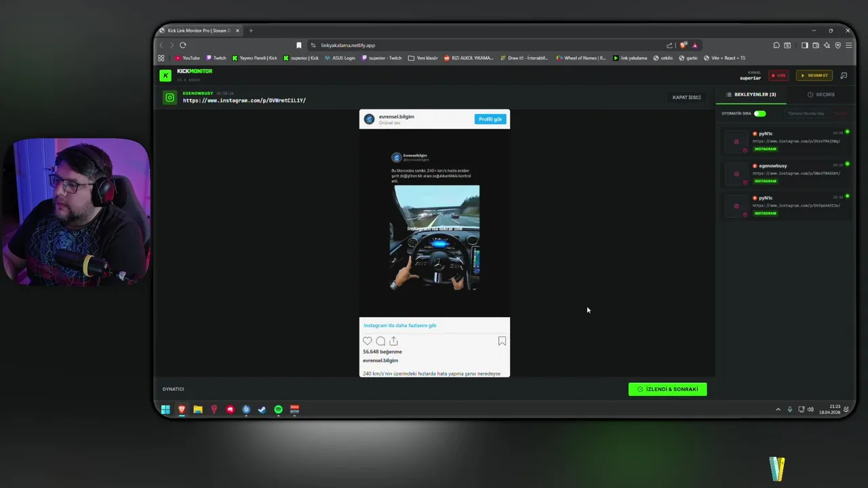The height and width of the screenshot is (488, 868).
Task: Click the Brave Rewards triangle icon
Action: coord(694,45)
